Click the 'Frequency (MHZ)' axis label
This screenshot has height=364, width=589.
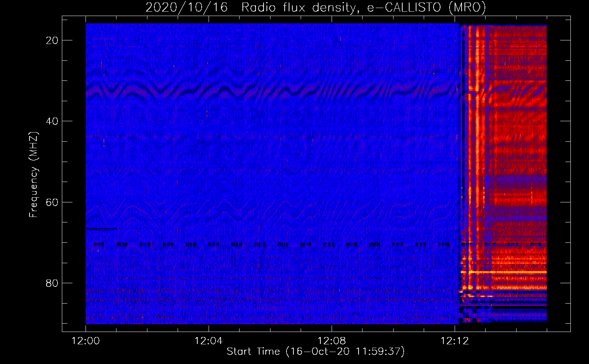(x=33, y=175)
